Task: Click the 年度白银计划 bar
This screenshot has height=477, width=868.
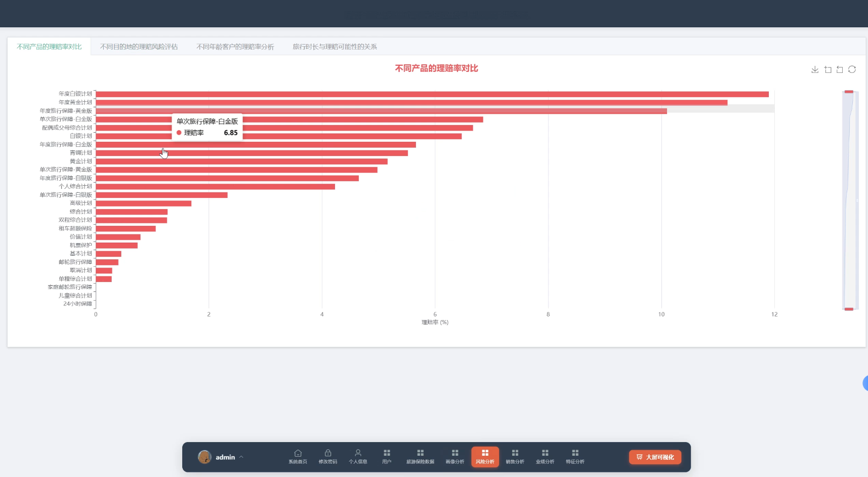Action: (432, 94)
